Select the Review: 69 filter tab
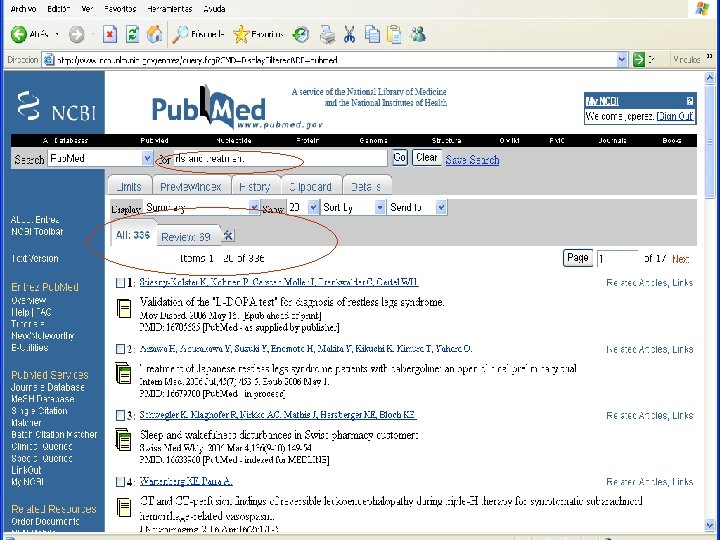Image resolution: width=720 pixels, height=540 pixels. pos(186,237)
